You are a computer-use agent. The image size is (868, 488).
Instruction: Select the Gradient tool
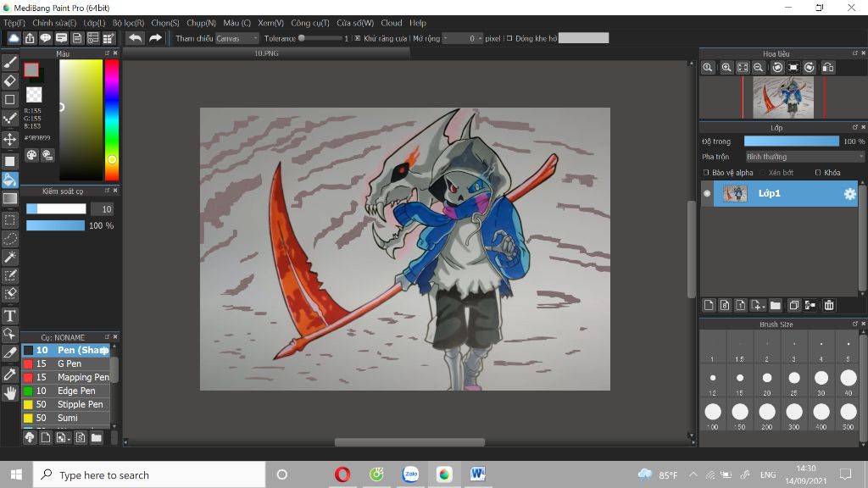tap(10, 198)
